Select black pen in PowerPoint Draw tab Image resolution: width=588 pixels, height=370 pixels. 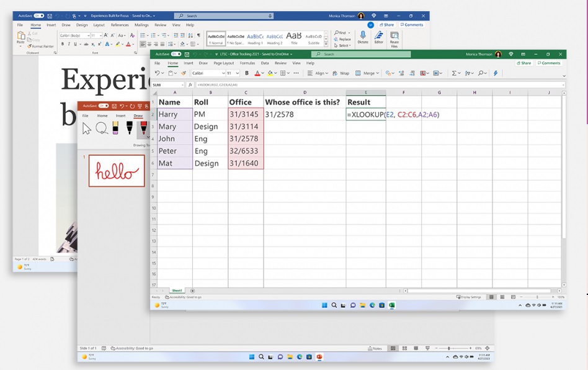click(x=130, y=128)
